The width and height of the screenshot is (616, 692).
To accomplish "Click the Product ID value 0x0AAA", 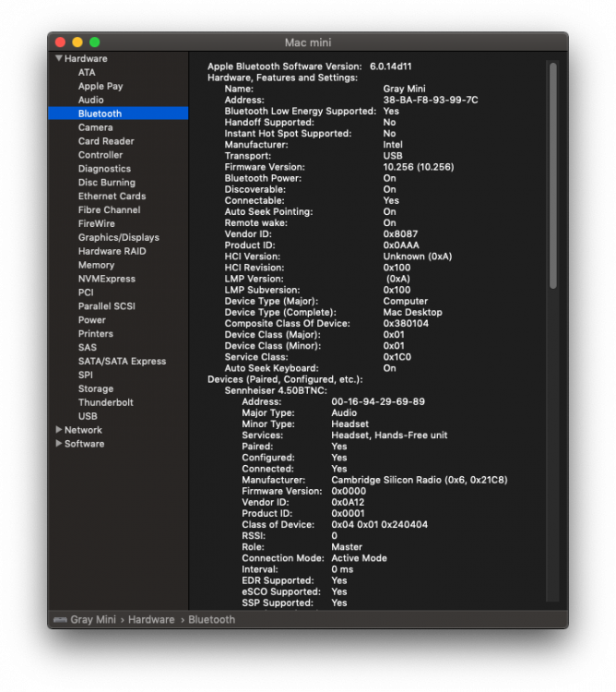I will point(401,245).
